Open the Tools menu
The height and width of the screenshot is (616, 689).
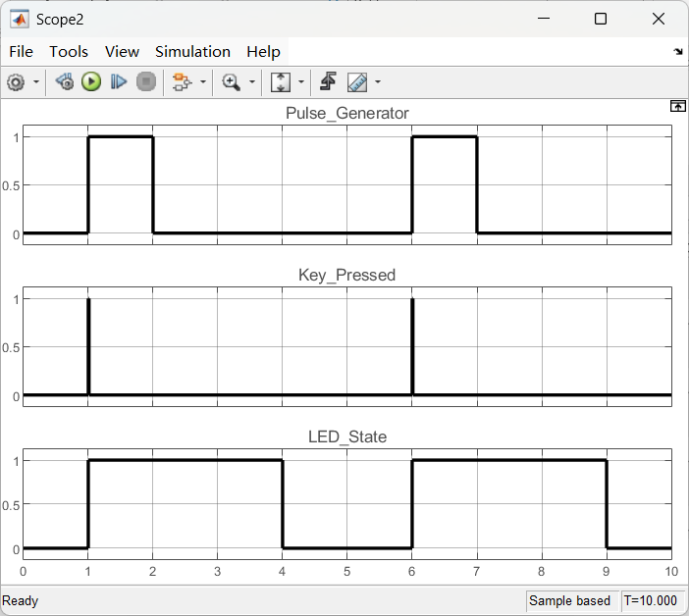(x=69, y=52)
